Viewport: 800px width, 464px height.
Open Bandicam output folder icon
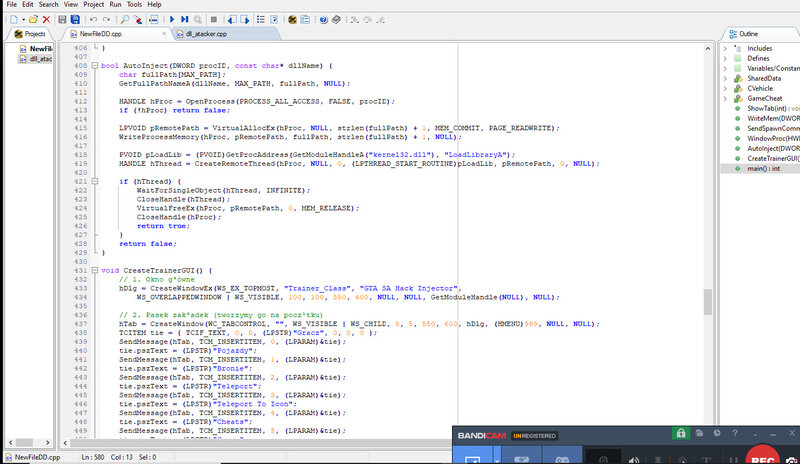(699, 433)
